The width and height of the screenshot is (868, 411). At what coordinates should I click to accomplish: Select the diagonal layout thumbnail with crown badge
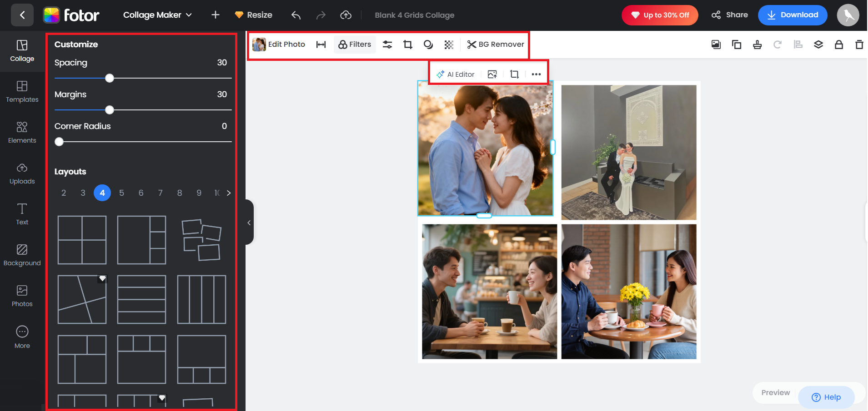point(82,299)
